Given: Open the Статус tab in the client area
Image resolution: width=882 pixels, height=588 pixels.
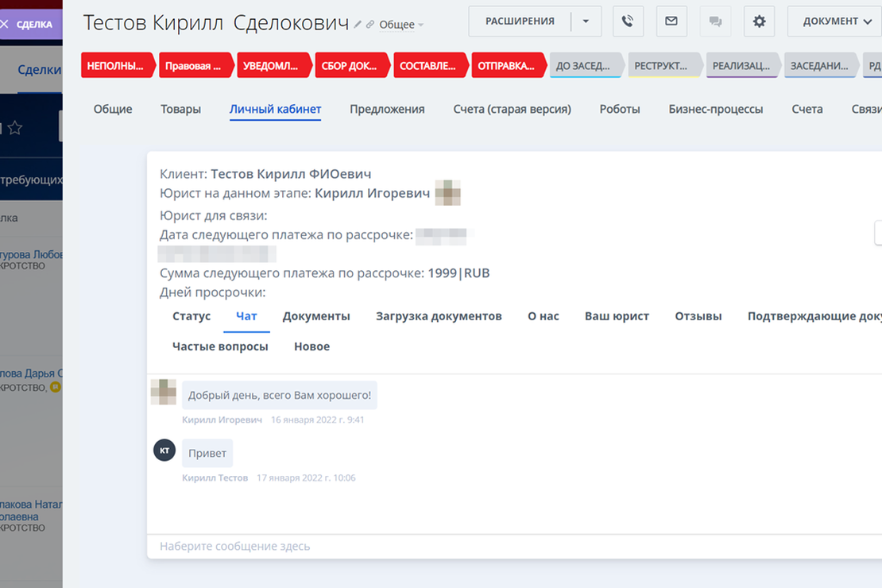Looking at the screenshot, I should pos(191,315).
